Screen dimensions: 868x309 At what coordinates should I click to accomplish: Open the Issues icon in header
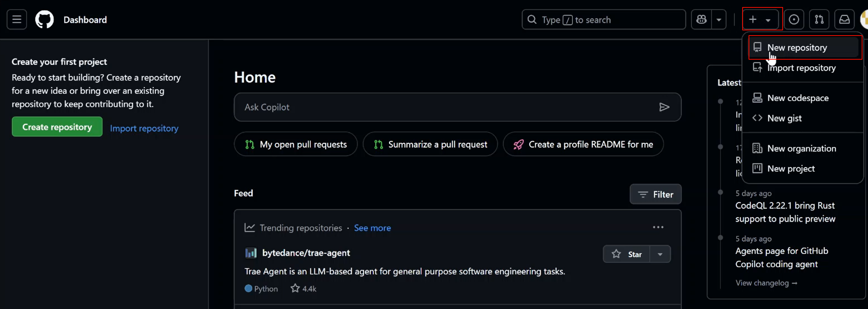pos(794,19)
